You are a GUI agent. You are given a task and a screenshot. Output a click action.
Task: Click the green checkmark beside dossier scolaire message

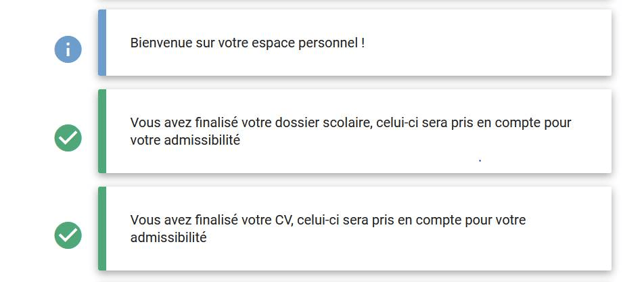68,138
